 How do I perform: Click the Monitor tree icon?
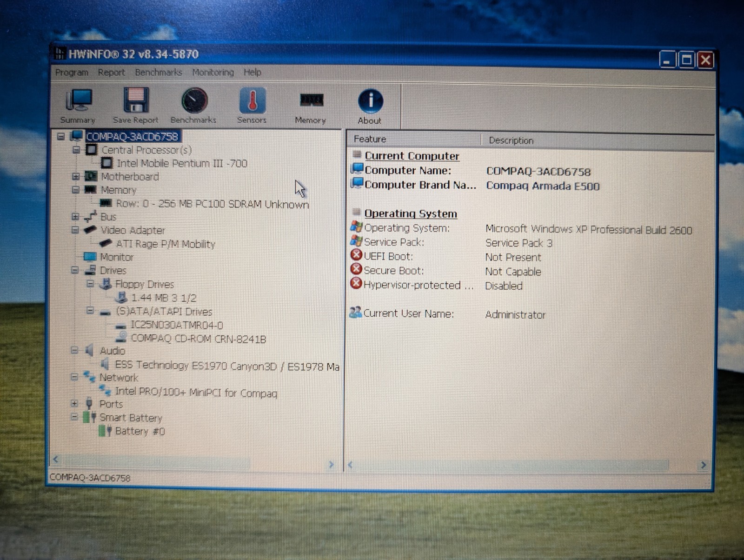click(90, 257)
